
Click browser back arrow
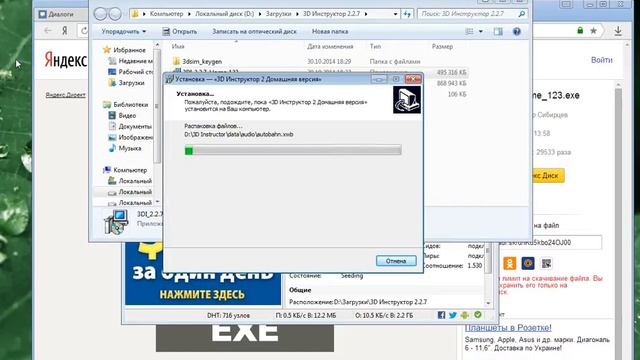48,31
